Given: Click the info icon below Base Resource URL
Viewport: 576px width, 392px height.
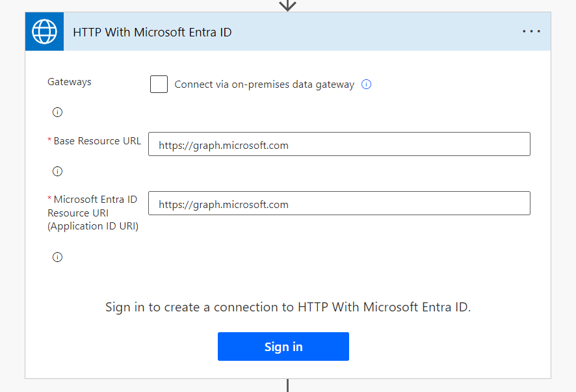Looking at the screenshot, I should tap(57, 172).
